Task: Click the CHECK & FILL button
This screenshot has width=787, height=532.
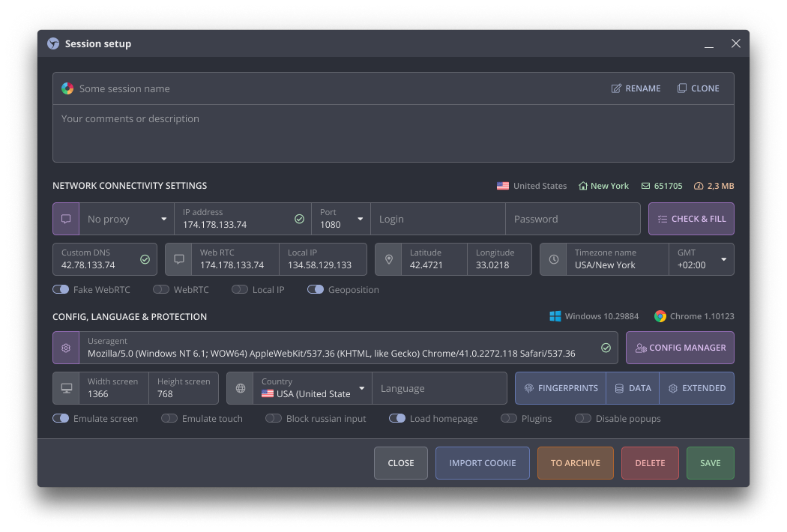Action: click(x=691, y=219)
